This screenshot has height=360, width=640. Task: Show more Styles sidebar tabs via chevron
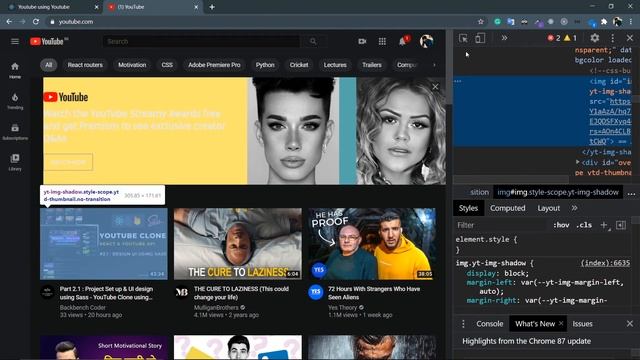(574, 208)
